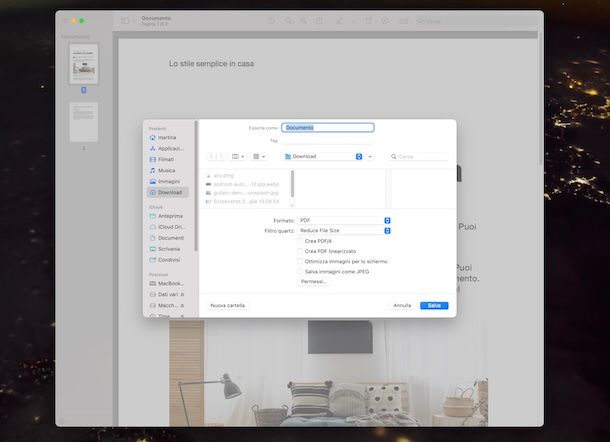Open Filmati folder in sidebar
Viewport: 610px width, 442px height.
[167, 159]
